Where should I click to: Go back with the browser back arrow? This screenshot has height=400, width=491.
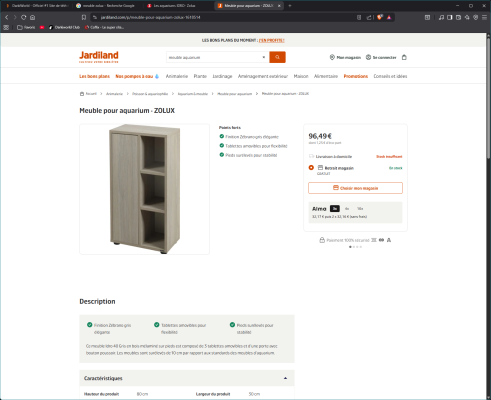click(x=6, y=17)
